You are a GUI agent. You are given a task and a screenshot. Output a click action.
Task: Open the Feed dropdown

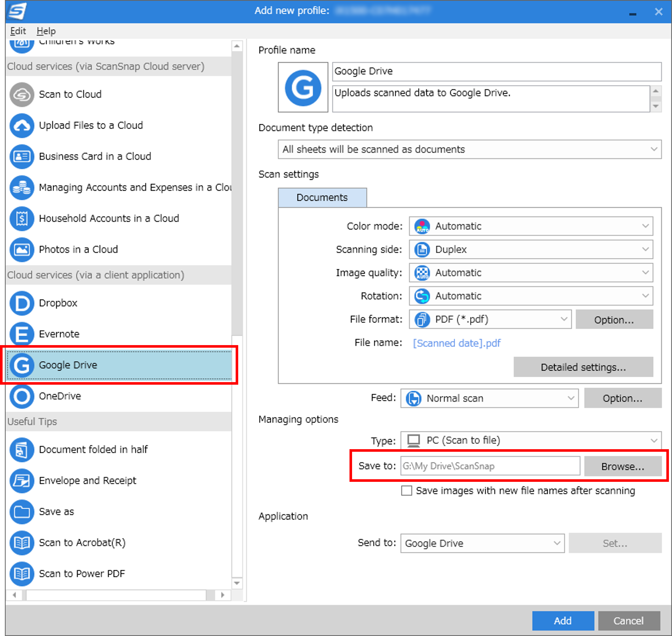tap(489, 399)
